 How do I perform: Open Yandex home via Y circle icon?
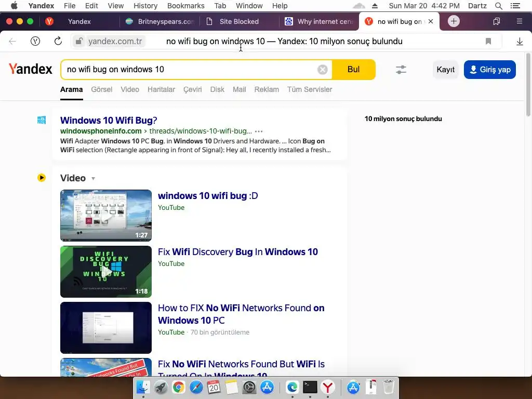35,42
